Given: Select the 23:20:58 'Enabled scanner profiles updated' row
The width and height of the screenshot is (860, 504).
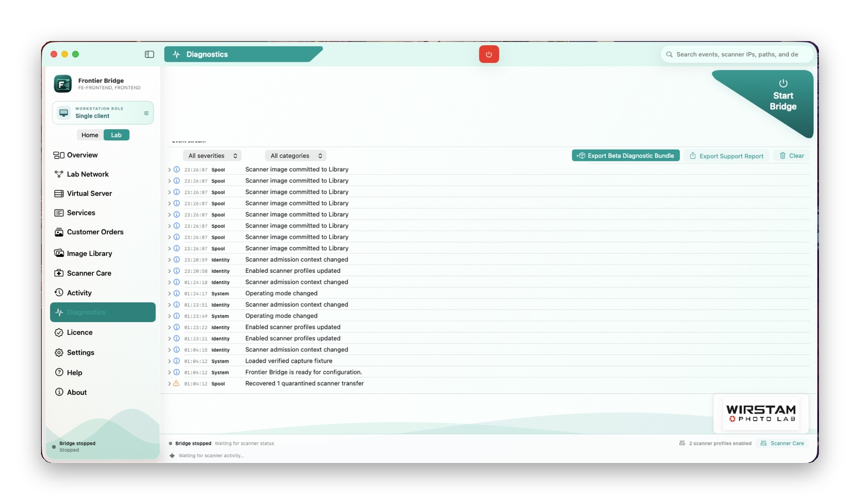Looking at the screenshot, I should point(489,271).
